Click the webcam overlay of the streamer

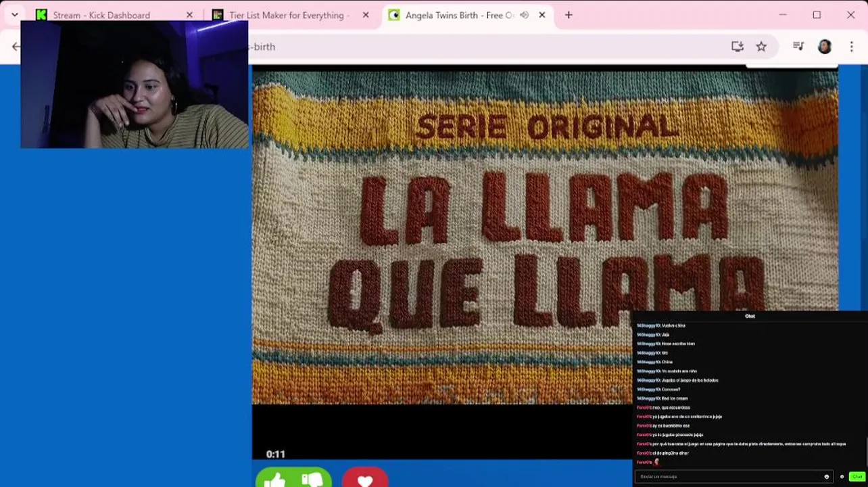point(135,85)
